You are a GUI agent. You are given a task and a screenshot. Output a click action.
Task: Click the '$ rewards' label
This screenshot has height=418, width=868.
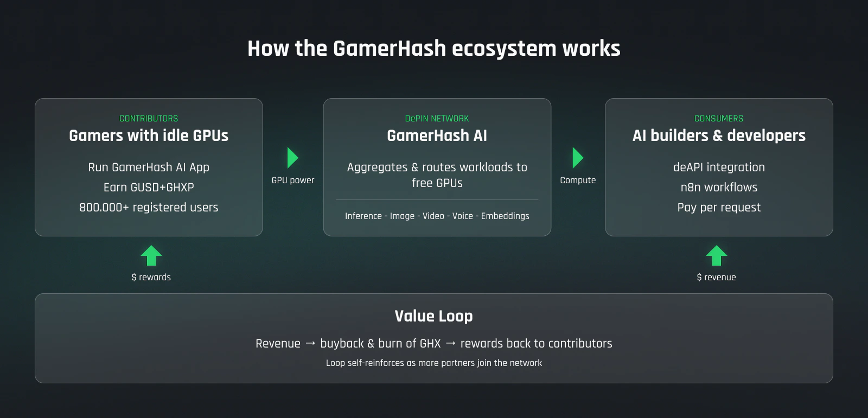[151, 277]
